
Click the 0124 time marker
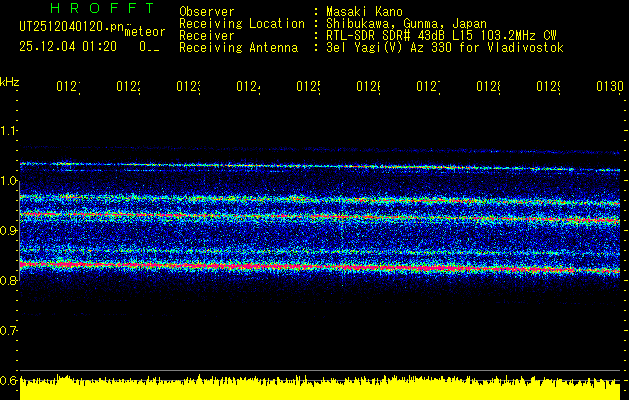pos(248,87)
